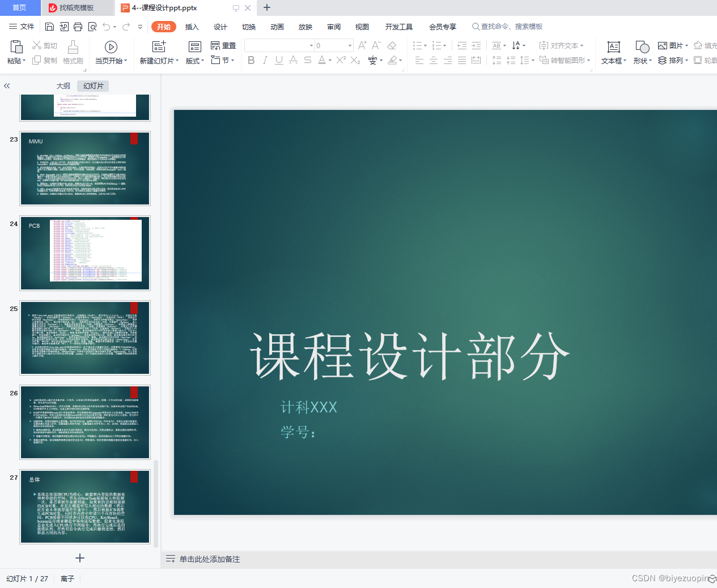Switch to the 大纲 outline view tab
The width and height of the screenshot is (717, 588).
[x=62, y=86]
